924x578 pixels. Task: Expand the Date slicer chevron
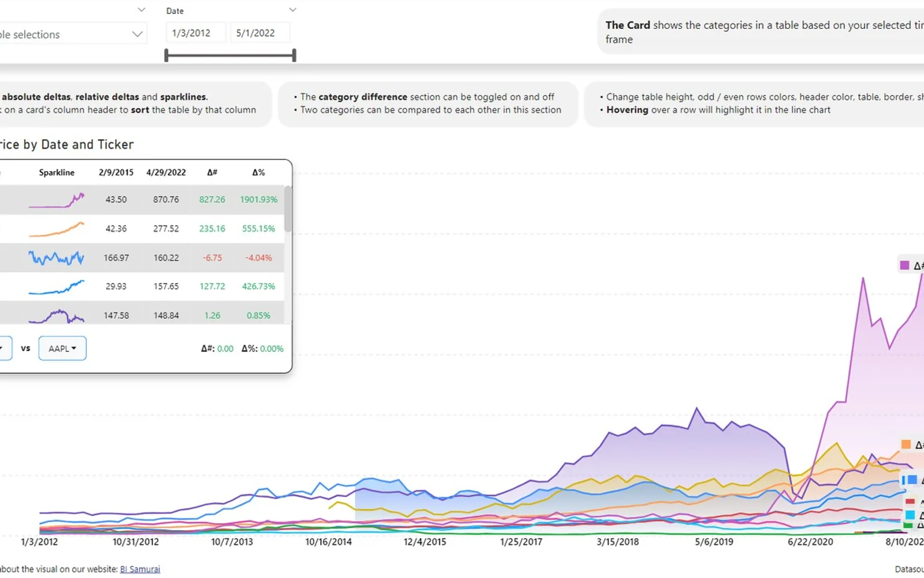(x=293, y=10)
